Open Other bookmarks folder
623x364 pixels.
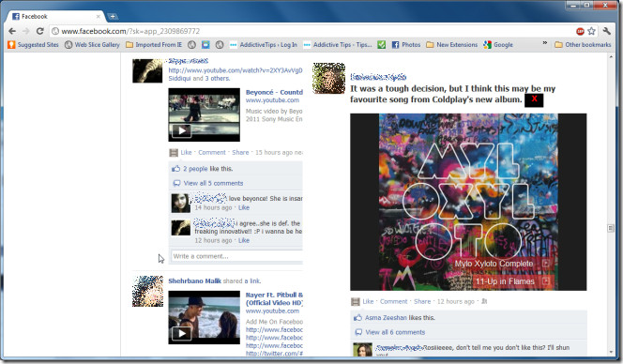[x=583, y=44]
